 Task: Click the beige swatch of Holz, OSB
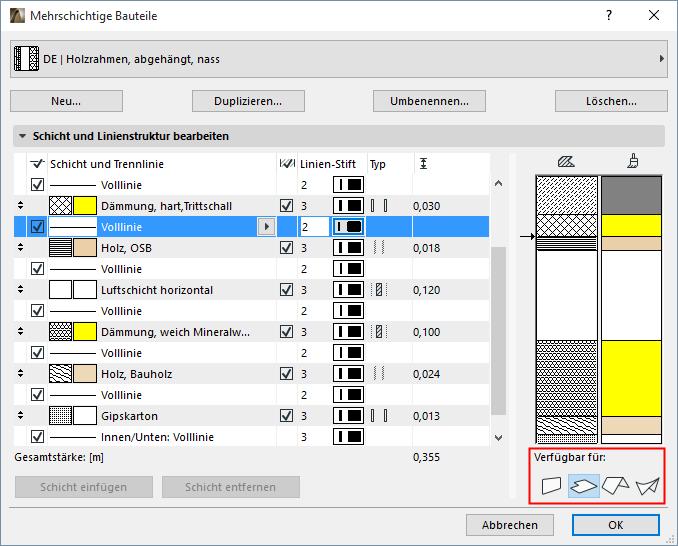coord(85,248)
